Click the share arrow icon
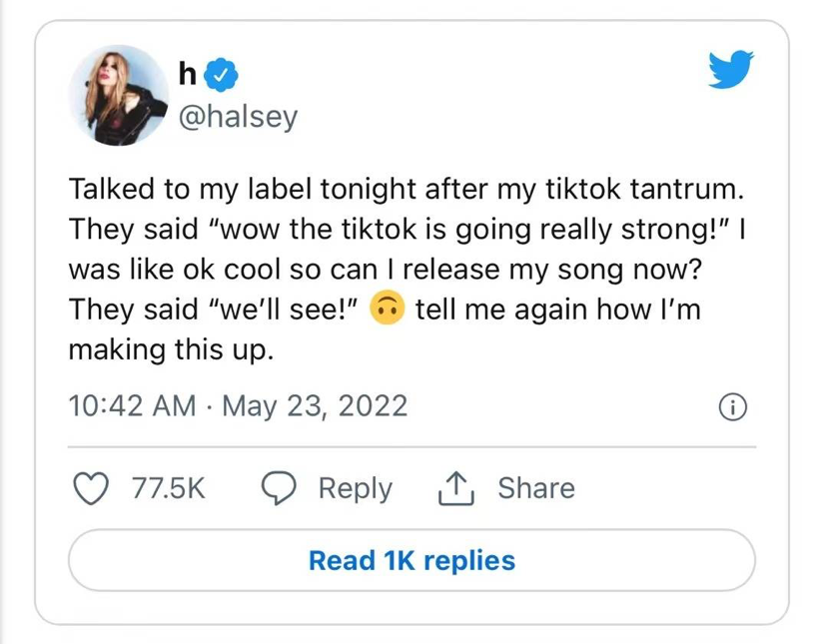Viewport: 823px width, 644px height. coord(455,488)
